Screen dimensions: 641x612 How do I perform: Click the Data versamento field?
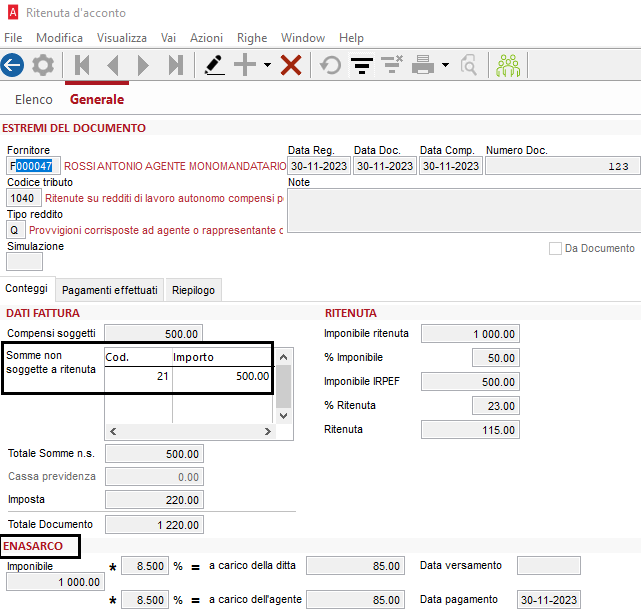coord(549,566)
